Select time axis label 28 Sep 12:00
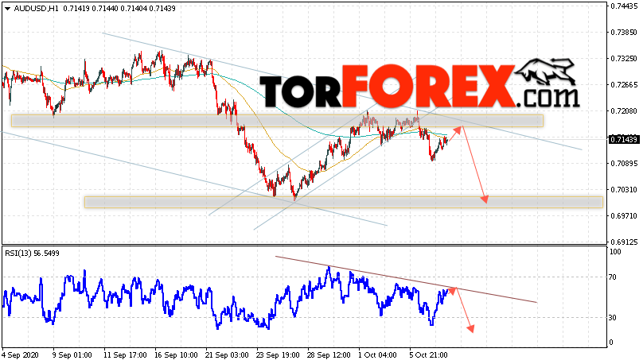The height and width of the screenshot is (364, 643). tap(329, 355)
